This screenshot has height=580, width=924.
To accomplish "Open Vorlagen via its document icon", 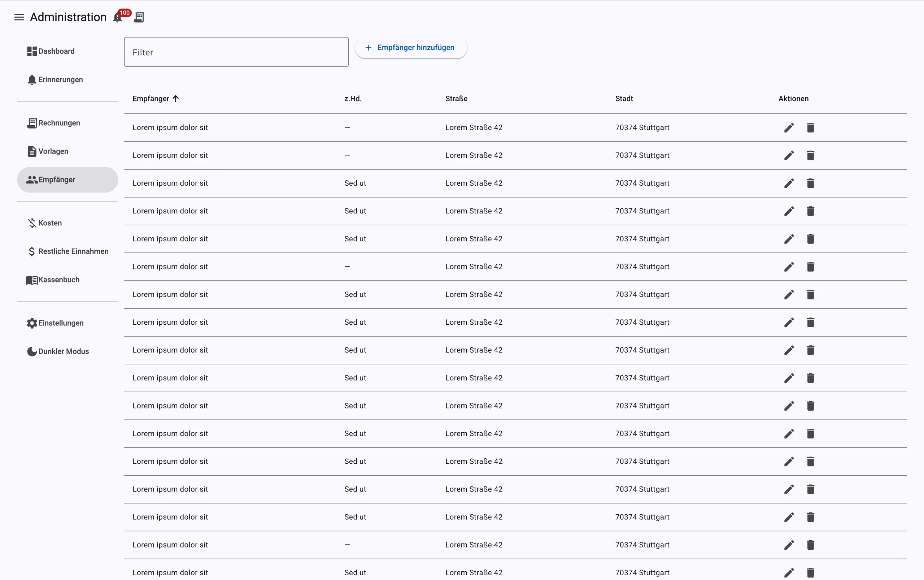I will pyautogui.click(x=32, y=152).
